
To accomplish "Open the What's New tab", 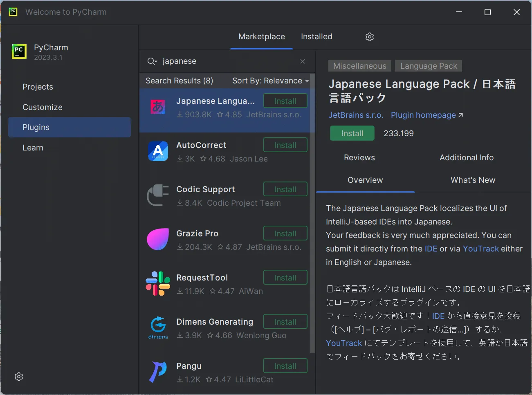I will (473, 180).
